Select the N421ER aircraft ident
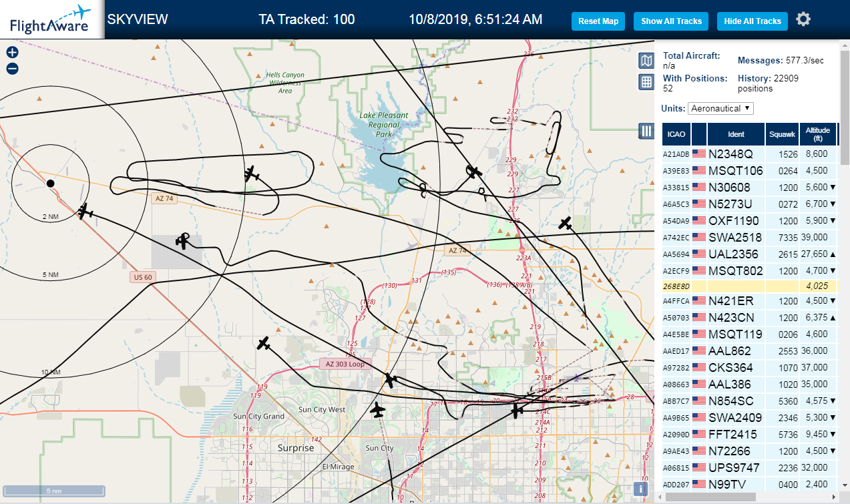This screenshot has width=850, height=504. pos(730,300)
